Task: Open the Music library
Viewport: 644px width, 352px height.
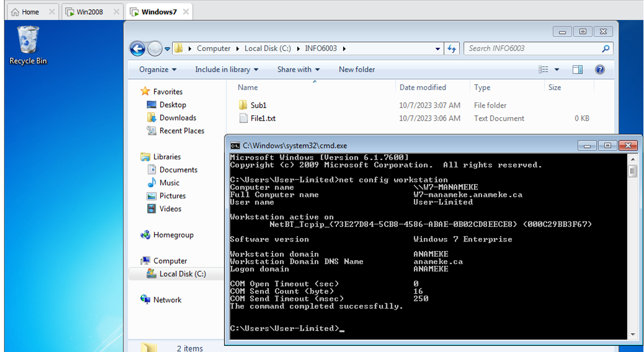Action: 166,183
